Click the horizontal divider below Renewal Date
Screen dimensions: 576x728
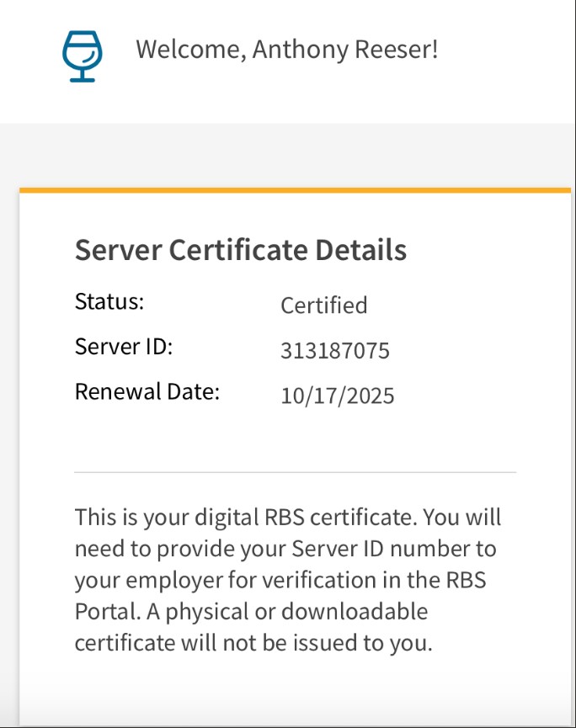(x=295, y=472)
